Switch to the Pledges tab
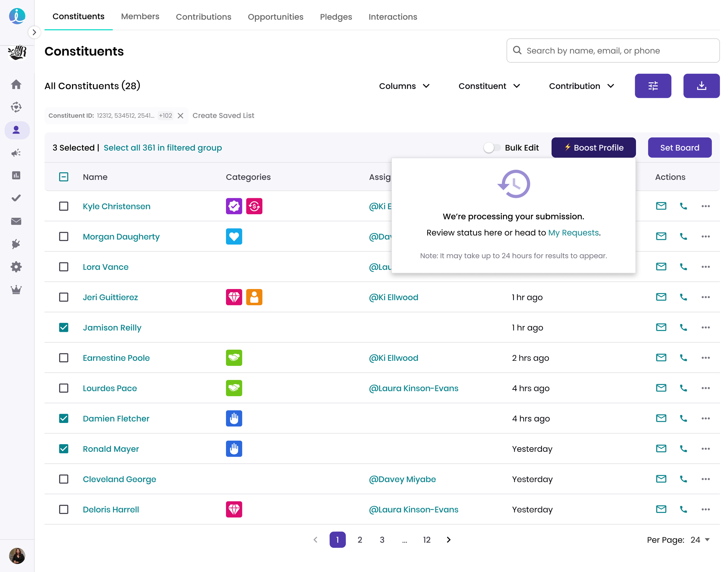728x572 pixels. coord(336,17)
